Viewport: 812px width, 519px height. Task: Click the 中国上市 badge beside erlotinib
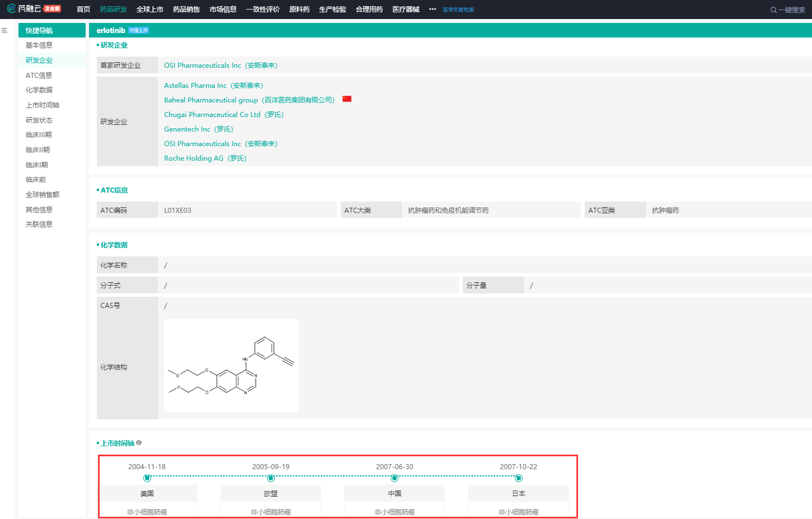click(139, 30)
